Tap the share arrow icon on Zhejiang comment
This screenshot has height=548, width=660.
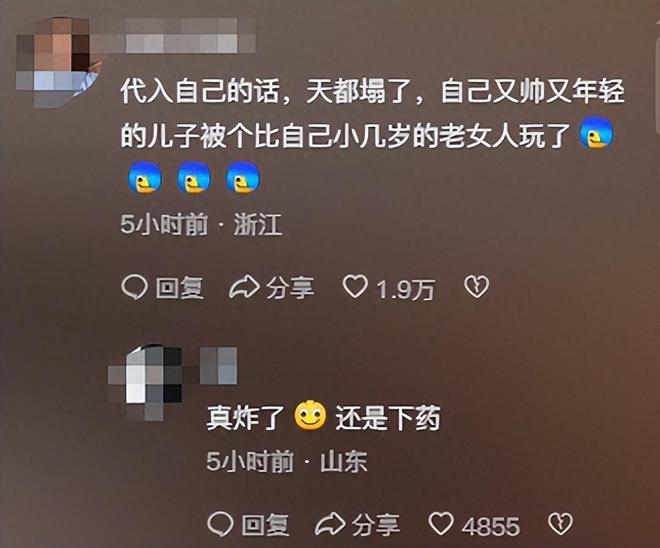(x=244, y=287)
